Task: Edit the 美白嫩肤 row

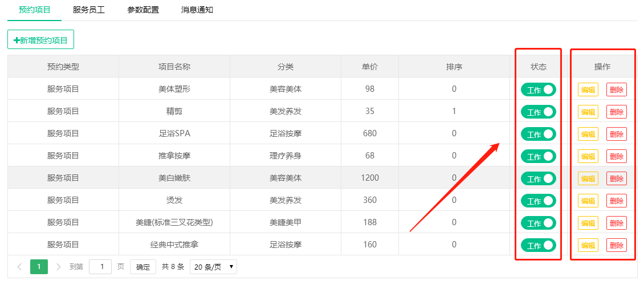Action: (588, 178)
